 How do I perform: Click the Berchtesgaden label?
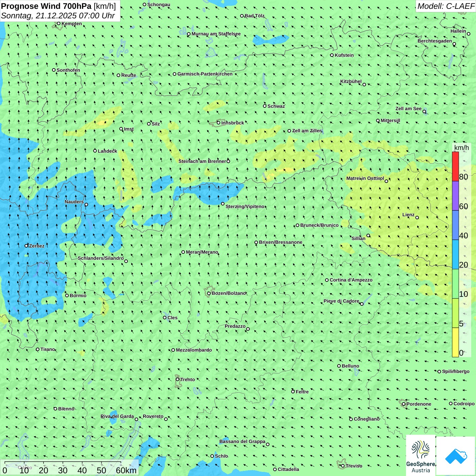point(435,41)
